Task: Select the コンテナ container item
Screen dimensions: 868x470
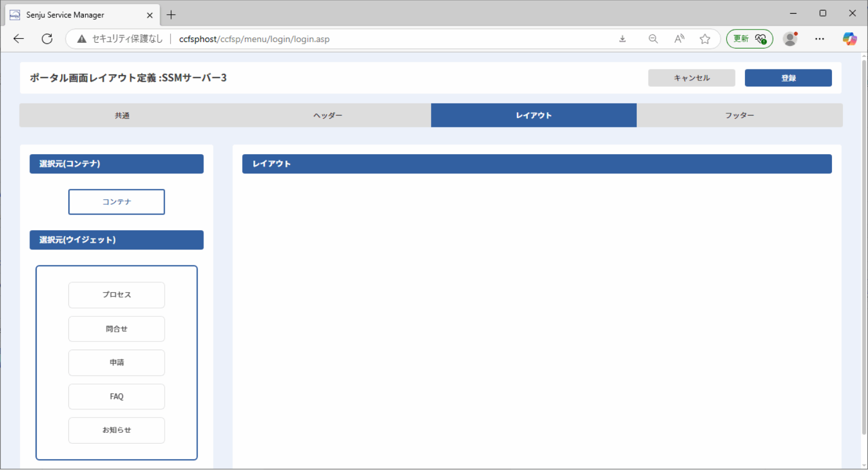Action: 116,202
